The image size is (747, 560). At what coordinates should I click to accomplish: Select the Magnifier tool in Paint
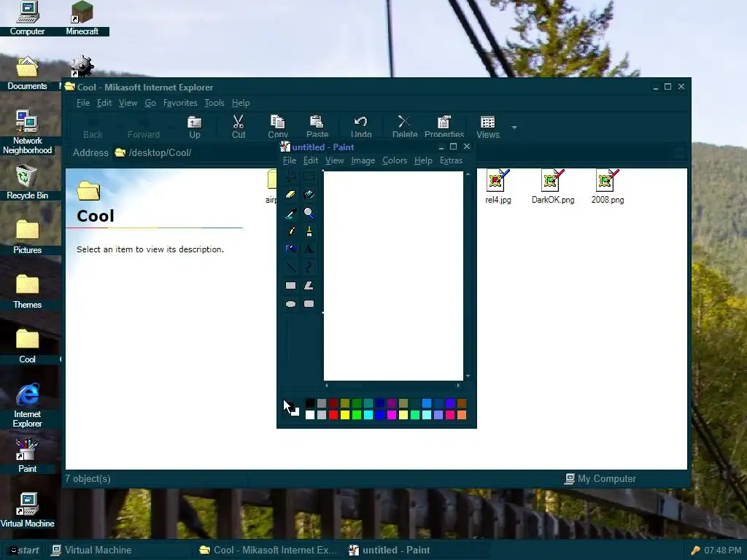pos(309,213)
